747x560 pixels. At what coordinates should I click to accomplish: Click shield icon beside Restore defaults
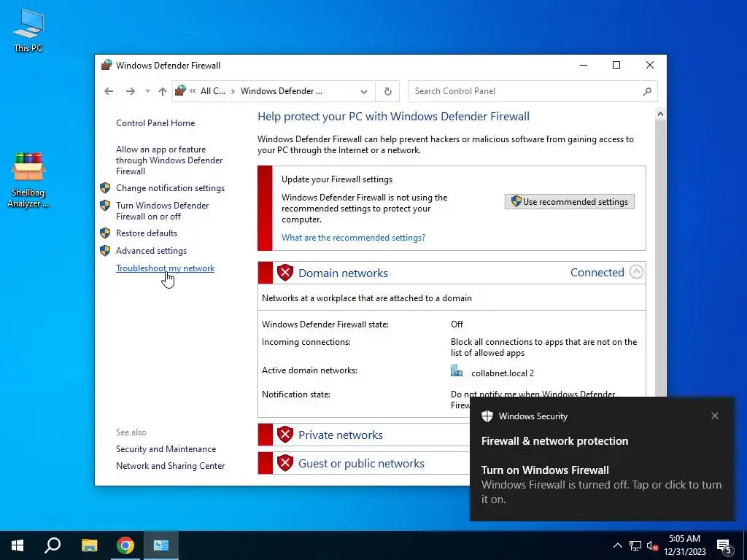click(x=105, y=233)
